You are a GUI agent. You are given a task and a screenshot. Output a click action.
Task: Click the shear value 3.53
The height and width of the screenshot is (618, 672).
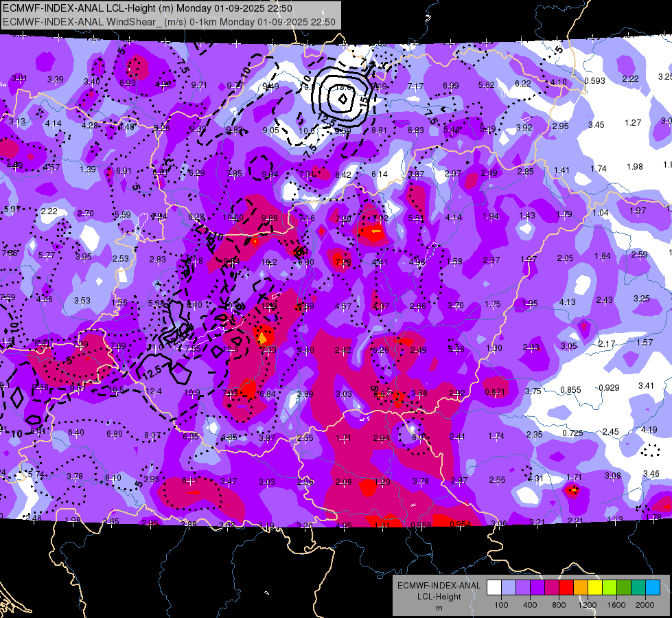click(82, 301)
